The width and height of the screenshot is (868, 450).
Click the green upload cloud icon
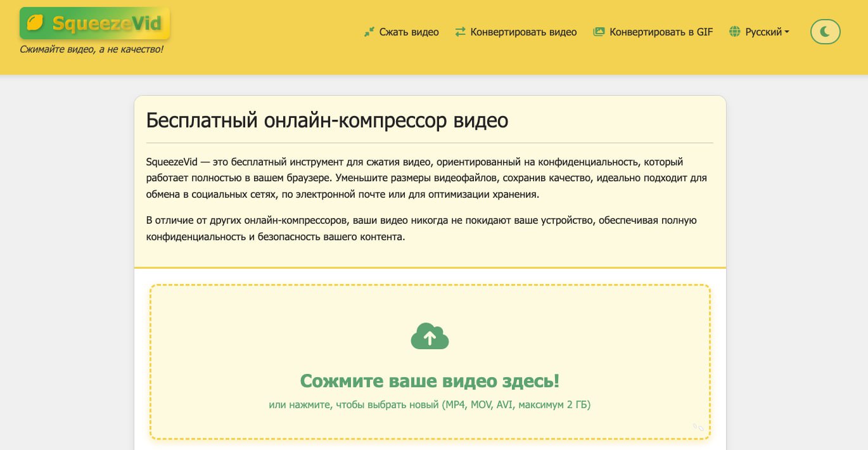430,335
